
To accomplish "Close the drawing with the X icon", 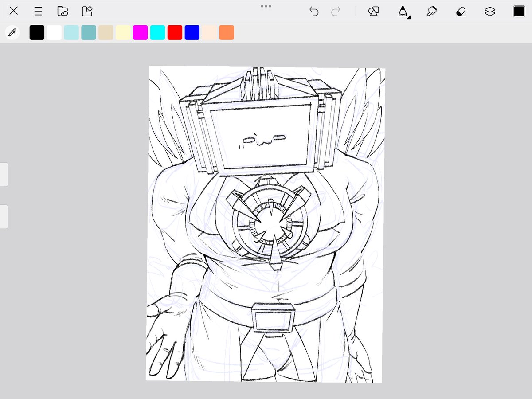I will (14, 11).
